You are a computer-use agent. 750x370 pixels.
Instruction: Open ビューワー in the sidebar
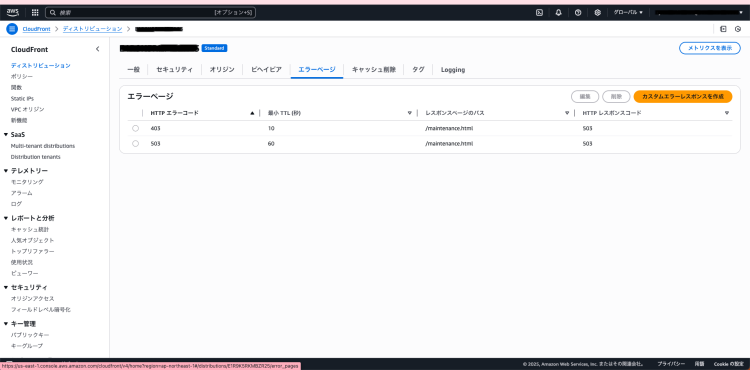click(x=24, y=273)
